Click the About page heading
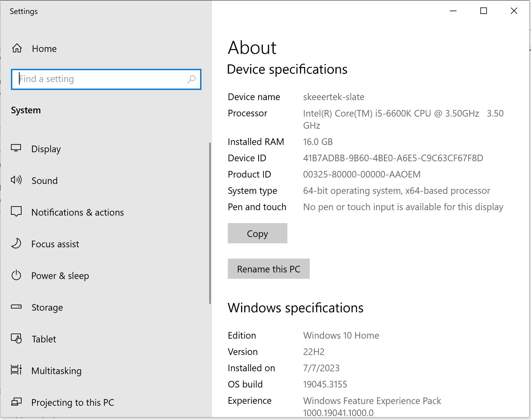 pos(252,47)
